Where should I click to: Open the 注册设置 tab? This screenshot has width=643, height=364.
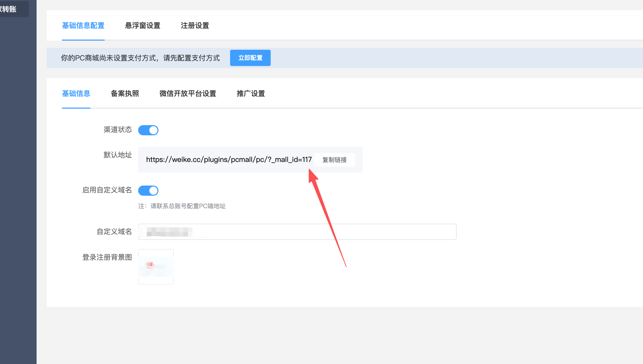tap(195, 26)
